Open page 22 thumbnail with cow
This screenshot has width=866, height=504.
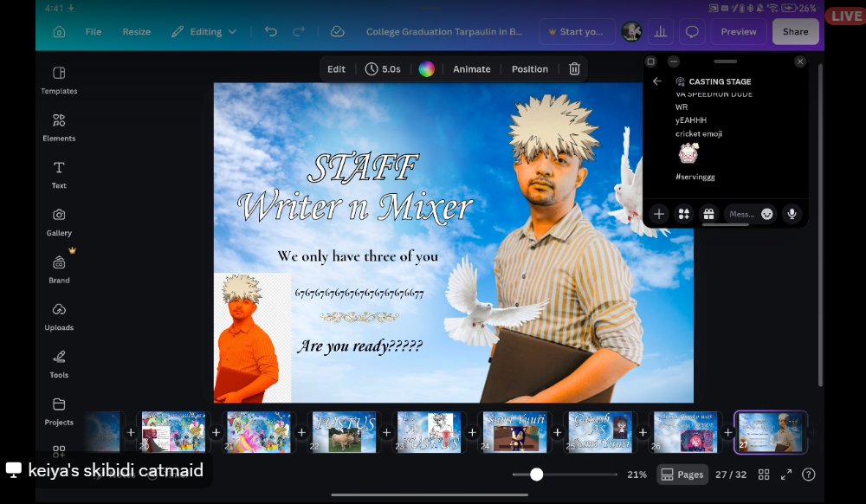344,432
